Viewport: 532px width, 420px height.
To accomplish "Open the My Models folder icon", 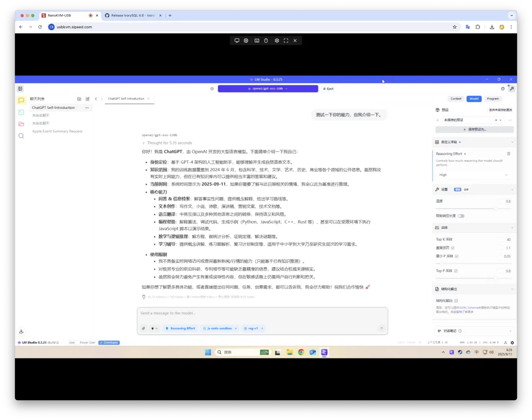I will click(x=21, y=124).
